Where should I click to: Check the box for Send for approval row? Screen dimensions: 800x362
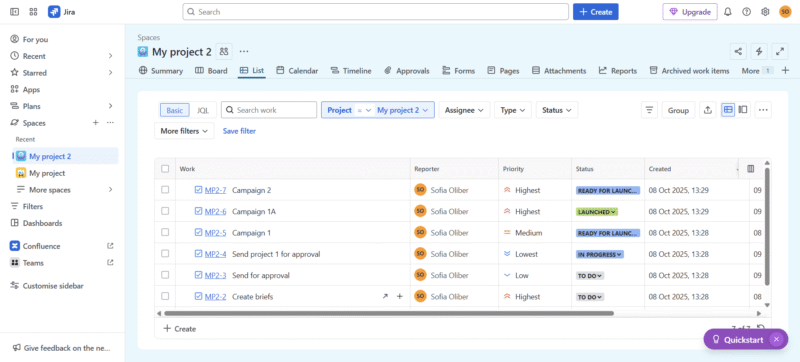(165, 275)
